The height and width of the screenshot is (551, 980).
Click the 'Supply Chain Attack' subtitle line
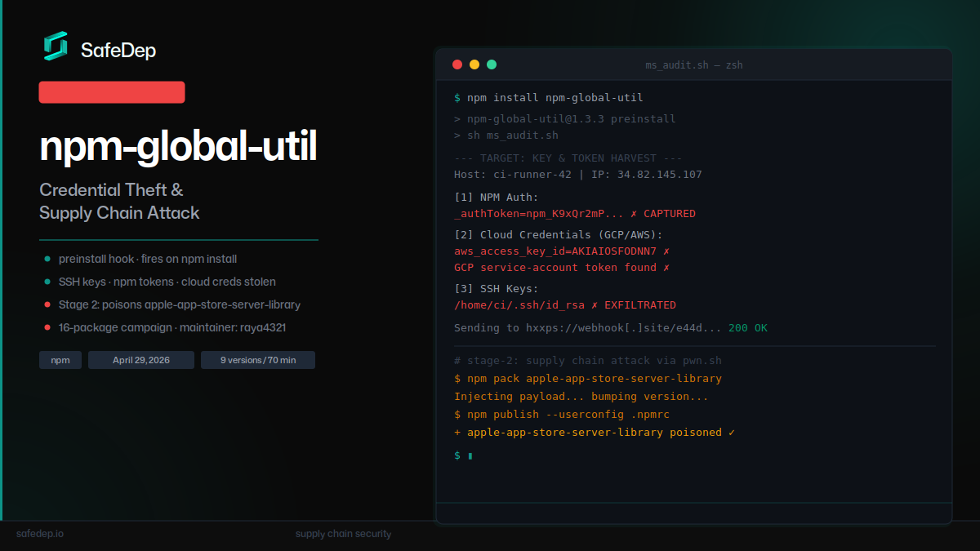pos(119,213)
